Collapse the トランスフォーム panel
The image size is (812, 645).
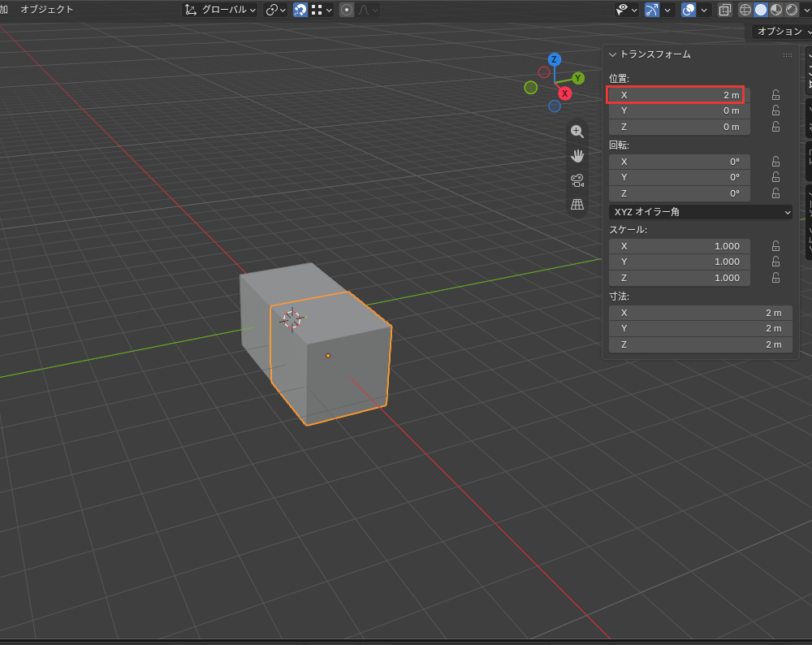[x=612, y=55]
